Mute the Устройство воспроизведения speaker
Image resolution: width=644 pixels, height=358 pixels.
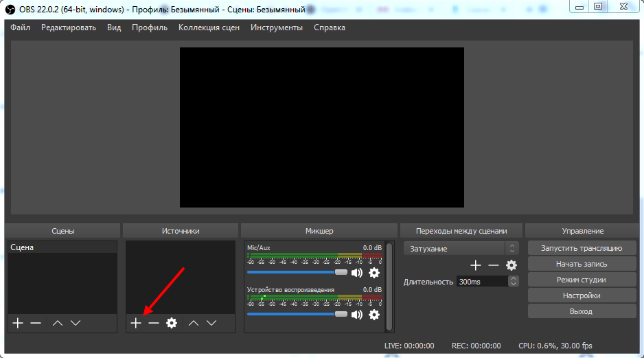point(357,315)
